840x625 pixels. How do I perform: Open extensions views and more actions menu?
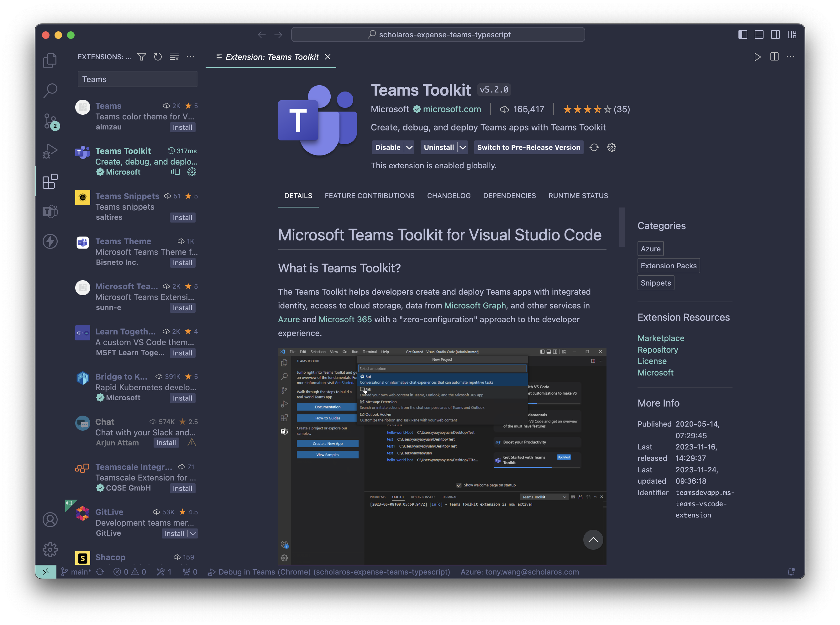pos(191,57)
